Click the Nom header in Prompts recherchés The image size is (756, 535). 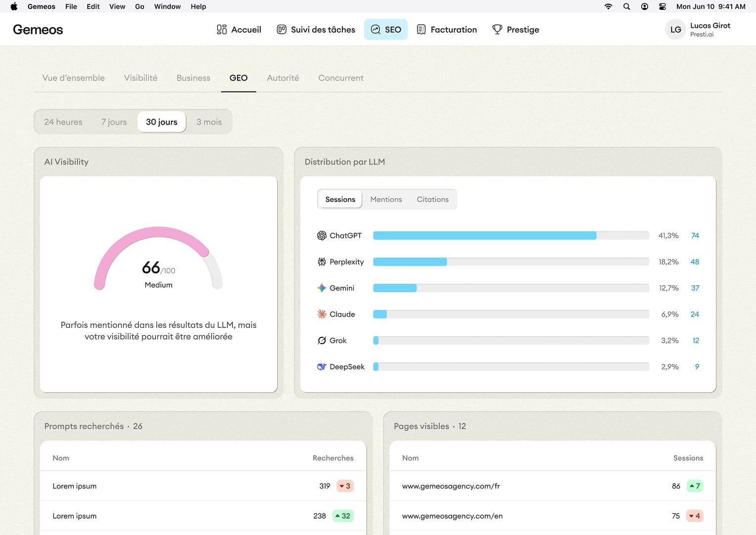pos(61,458)
